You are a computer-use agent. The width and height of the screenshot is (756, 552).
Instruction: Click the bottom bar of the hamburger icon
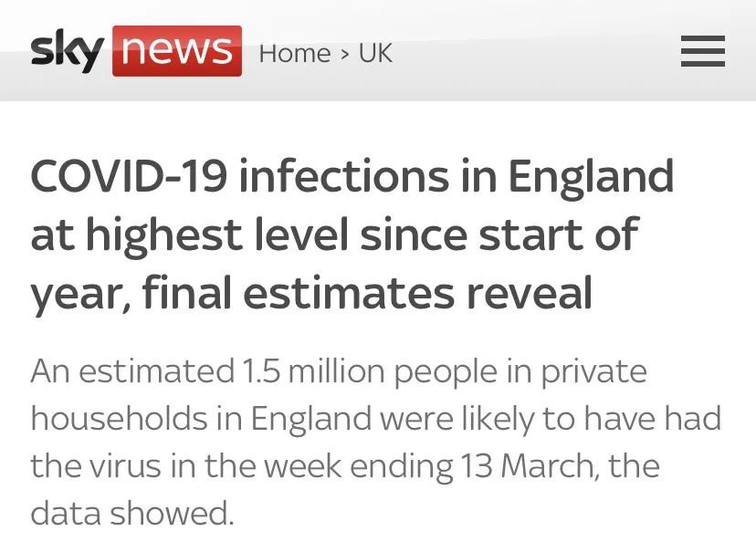(702, 64)
